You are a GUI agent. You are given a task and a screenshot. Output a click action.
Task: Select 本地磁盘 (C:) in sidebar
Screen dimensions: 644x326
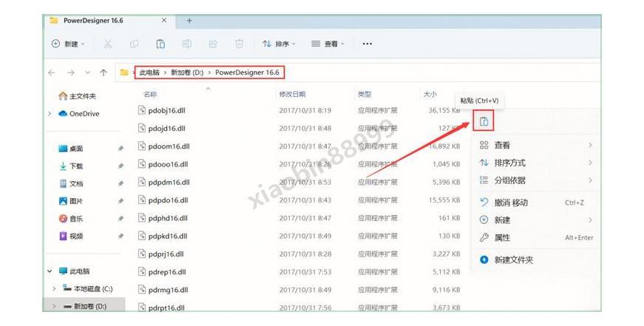87,289
